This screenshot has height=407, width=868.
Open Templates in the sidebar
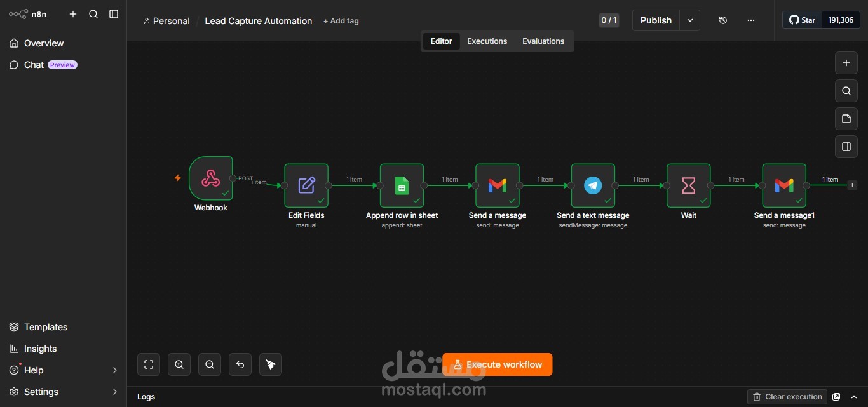click(64, 327)
